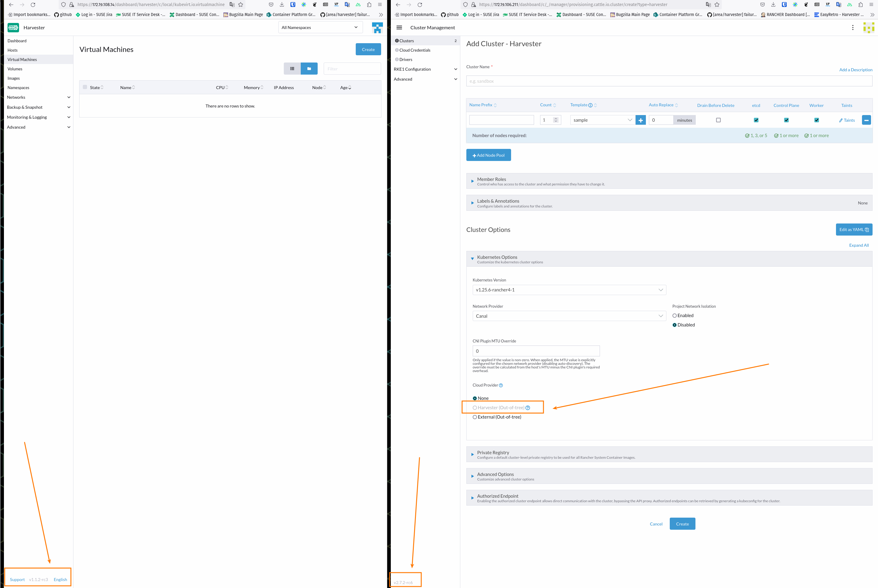
Task: Open the All Namespaces dropdown
Action: 320,27
